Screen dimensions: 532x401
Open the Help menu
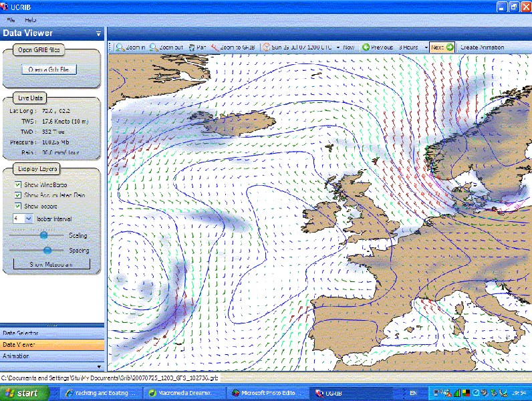coord(31,20)
